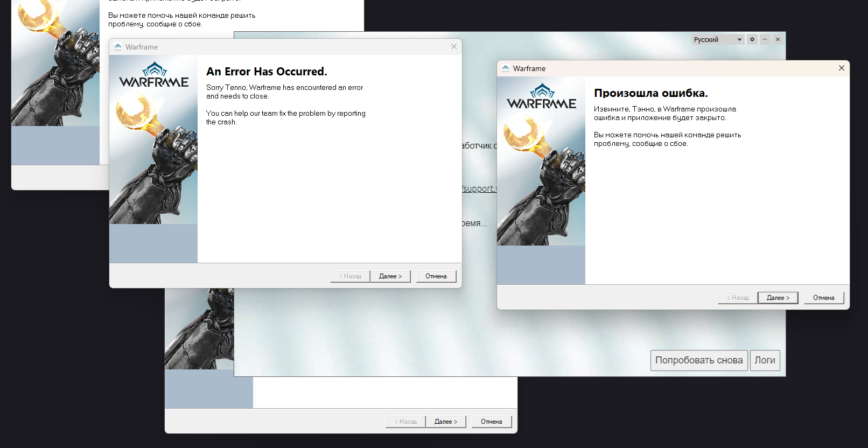Click 'Отмена' in the 'Произошла ошибка.' dialog
868x448 pixels.
coord(824,298)
